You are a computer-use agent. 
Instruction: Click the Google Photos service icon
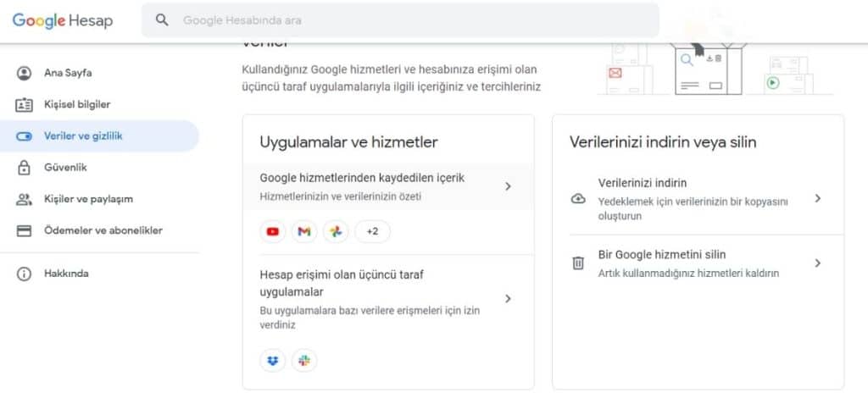click(x=336, y=232)
